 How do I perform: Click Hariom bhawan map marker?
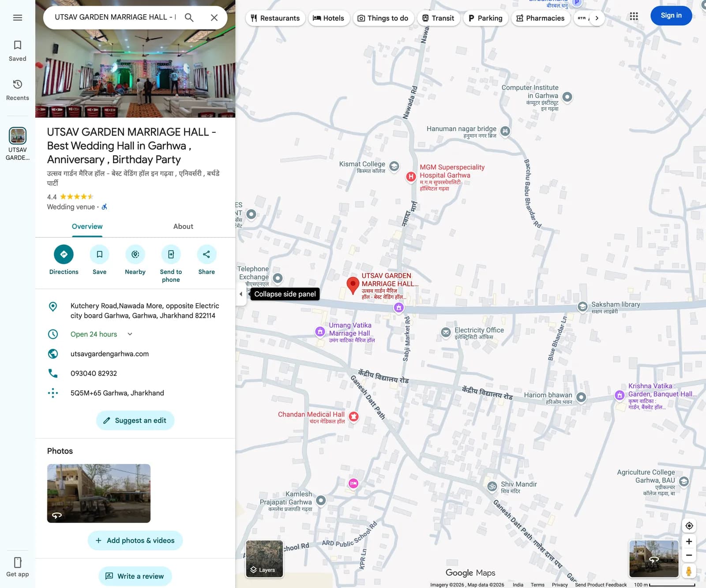coord(581,397)
